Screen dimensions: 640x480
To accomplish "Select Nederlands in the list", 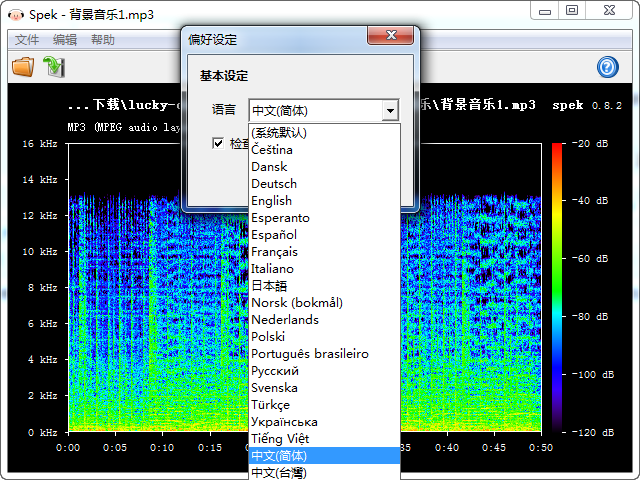I will click(324, 320).
